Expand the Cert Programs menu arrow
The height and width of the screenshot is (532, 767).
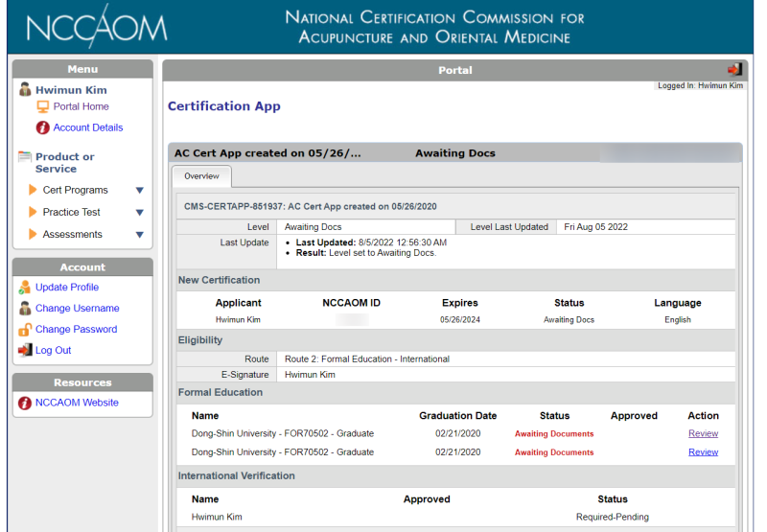click(x=139, y=191)
